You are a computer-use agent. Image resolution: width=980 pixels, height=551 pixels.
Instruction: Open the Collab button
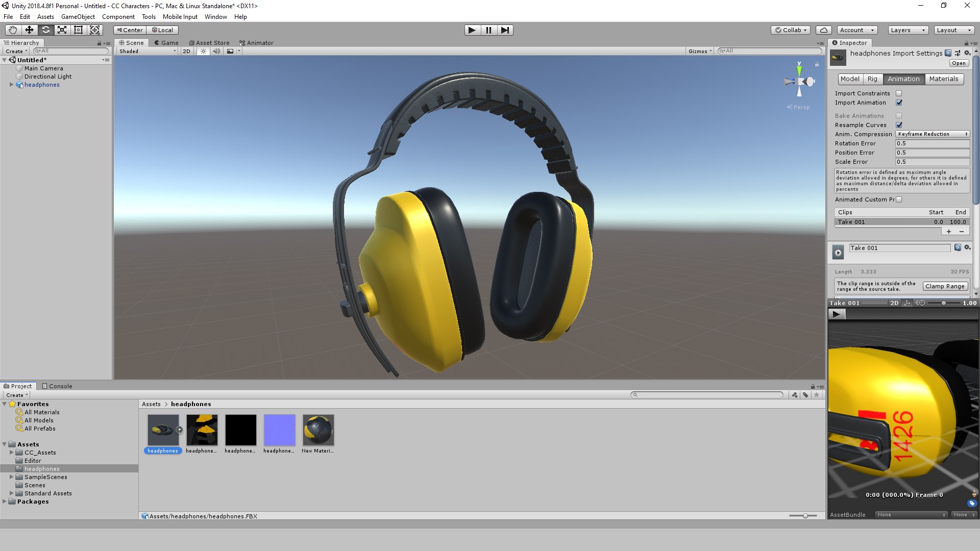[x=791, y=30]
